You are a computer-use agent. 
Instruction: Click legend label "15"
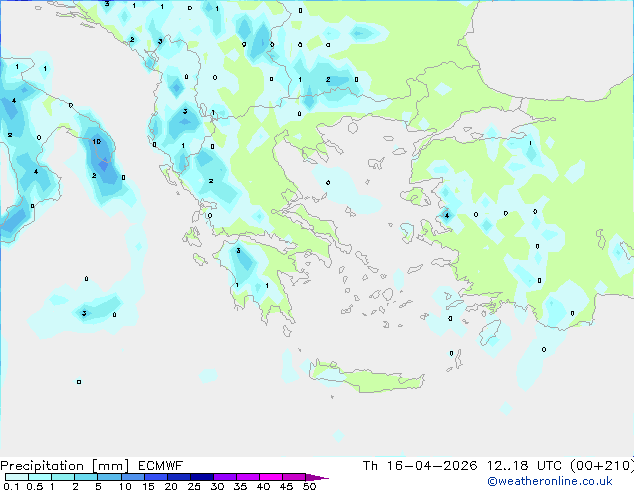click(x=148, y=486)
